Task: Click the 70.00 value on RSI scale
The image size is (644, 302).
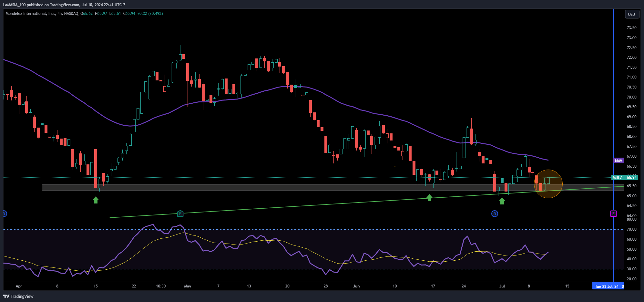Action: [x=631, y=229]
